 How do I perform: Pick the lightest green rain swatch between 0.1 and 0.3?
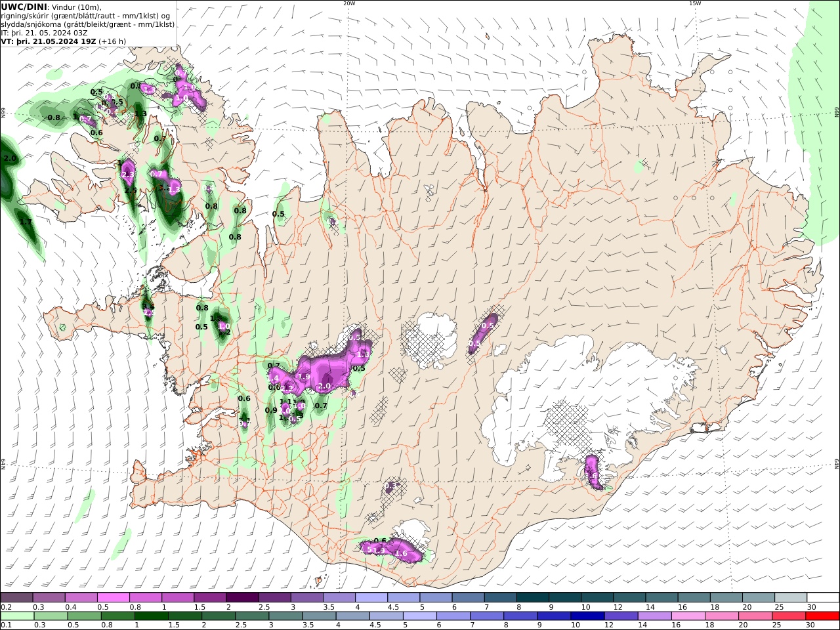pos(17,616)
